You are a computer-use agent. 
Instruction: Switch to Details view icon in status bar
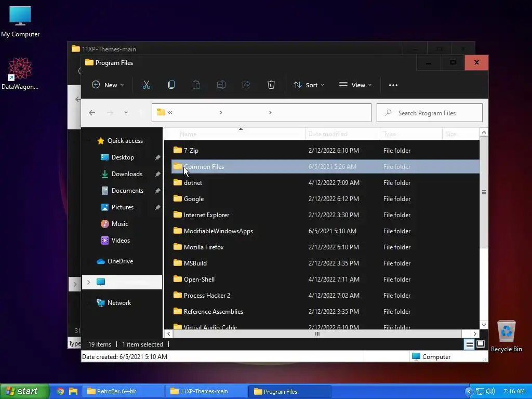469,344
